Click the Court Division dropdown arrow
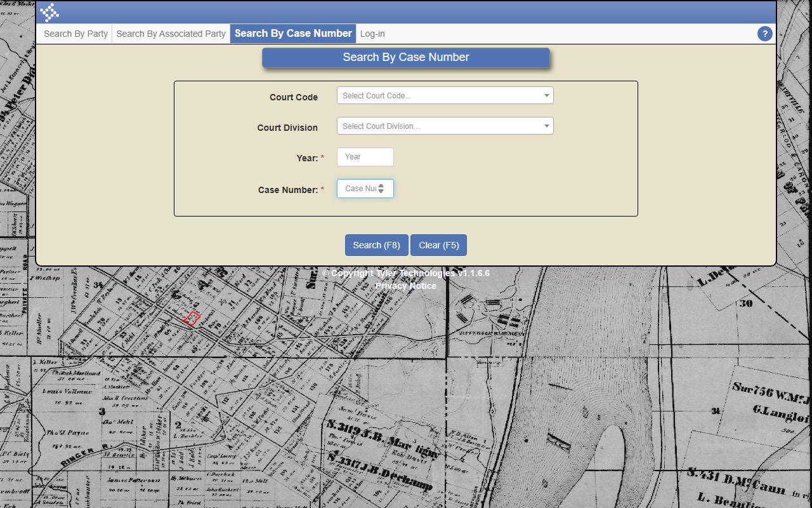This screenshot has width=812, height=508. tap(546, 126)
